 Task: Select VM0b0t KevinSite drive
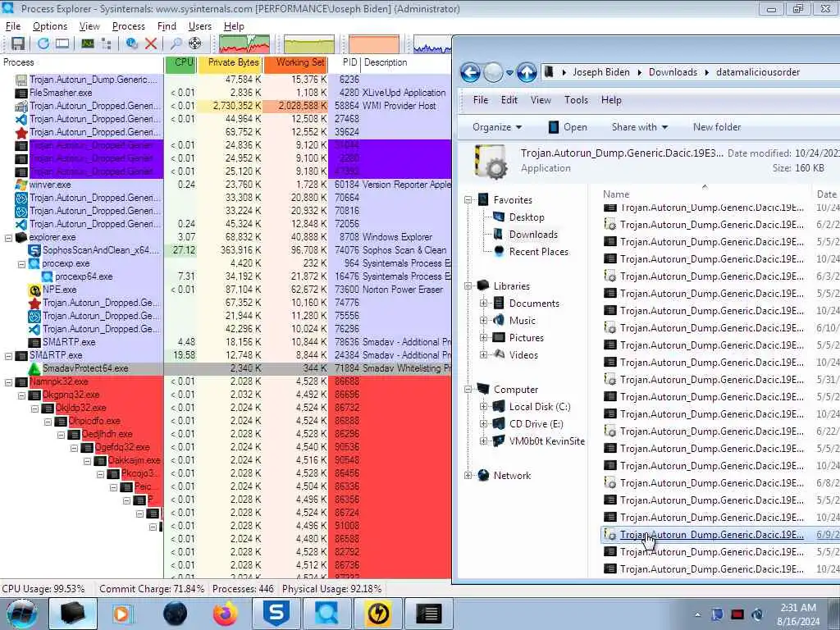546,441
